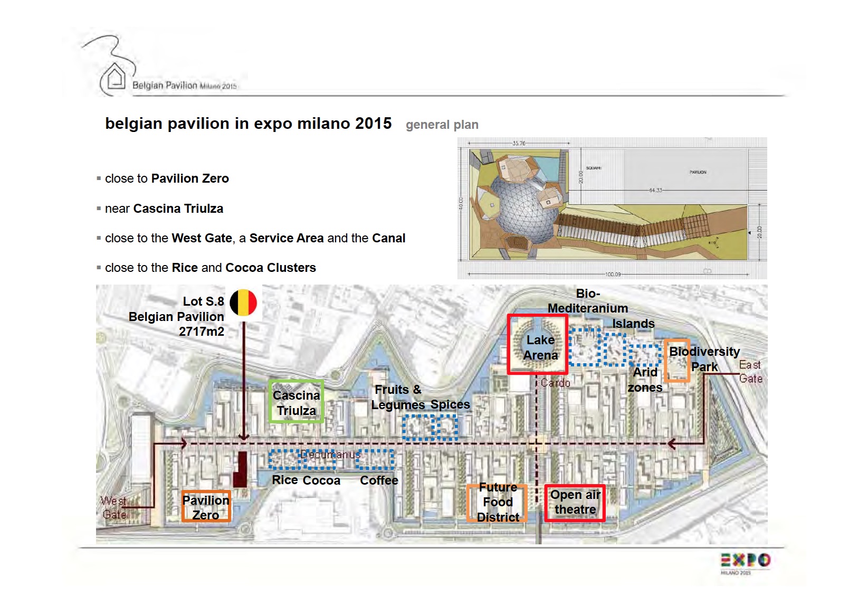868x614 pixels.
Task: Click the Fruits & Legumes label
Action: (398, 397)
